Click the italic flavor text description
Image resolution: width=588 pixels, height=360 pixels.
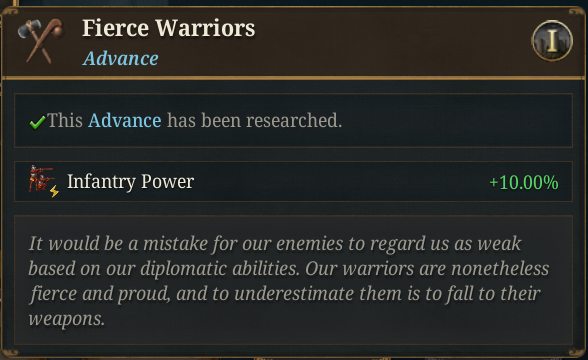tap(289, 280)
